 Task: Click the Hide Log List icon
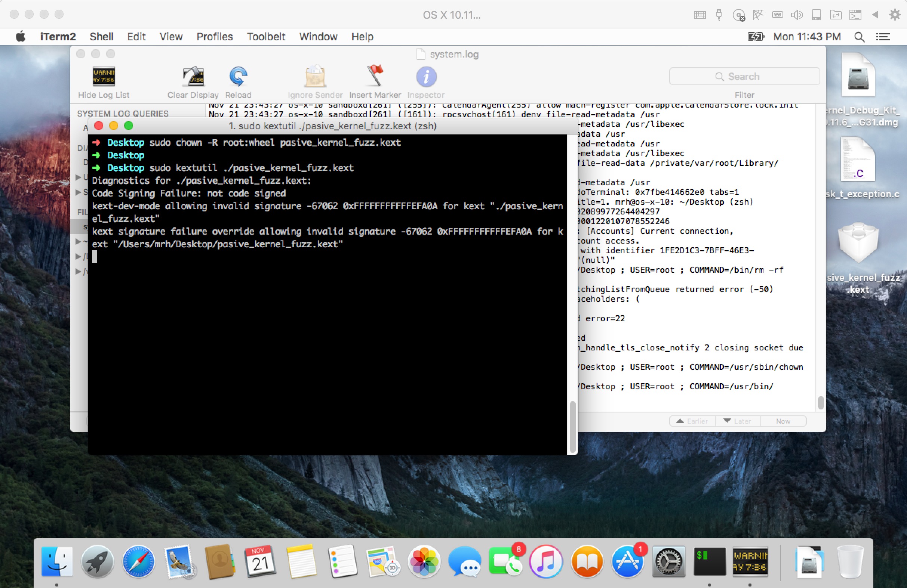(104, 77)
